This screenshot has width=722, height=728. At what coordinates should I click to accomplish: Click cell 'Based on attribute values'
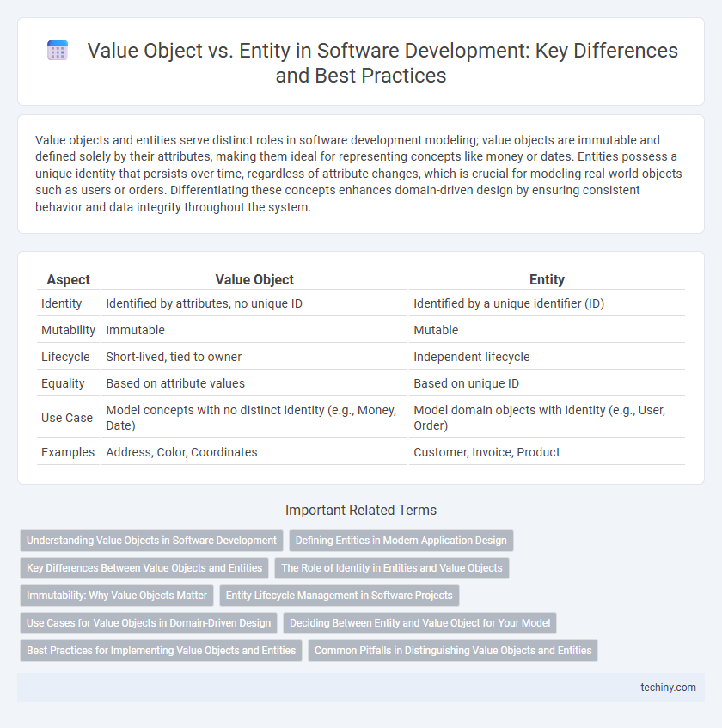point(254,383)
